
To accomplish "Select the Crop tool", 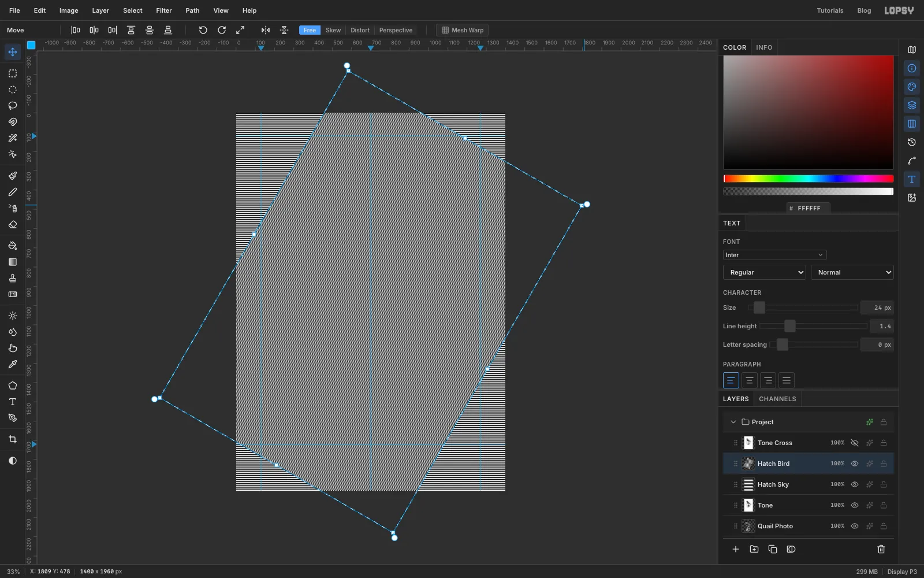I will tap(12, 439).
